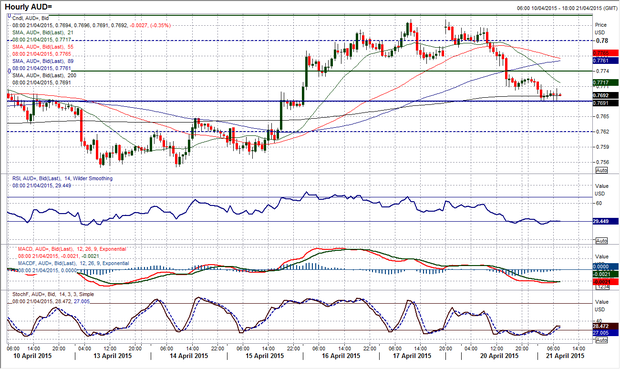Click the Hourly AUD= chart title

[28, 7]
